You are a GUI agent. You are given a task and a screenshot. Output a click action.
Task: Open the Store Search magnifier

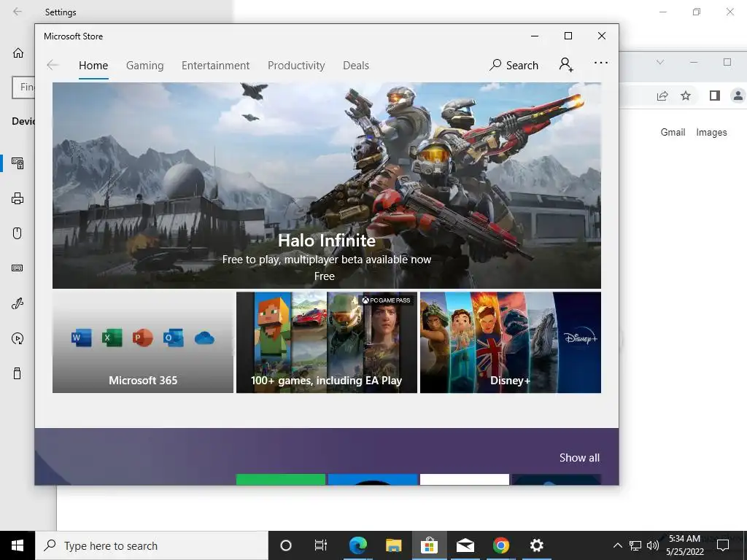[x=514, y=65]
